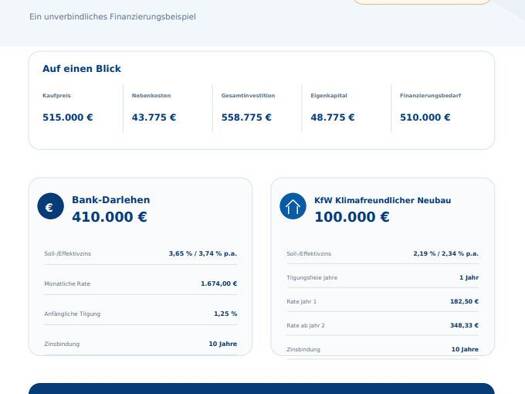
Task: Click the Gesamtinvestition figure 558.775 €
Action: click(x=246, y=117)
